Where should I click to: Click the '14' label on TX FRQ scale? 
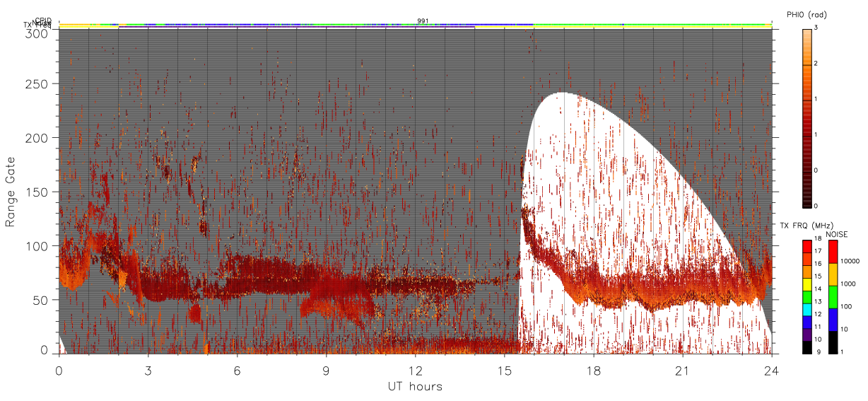(x=818, y=289)
